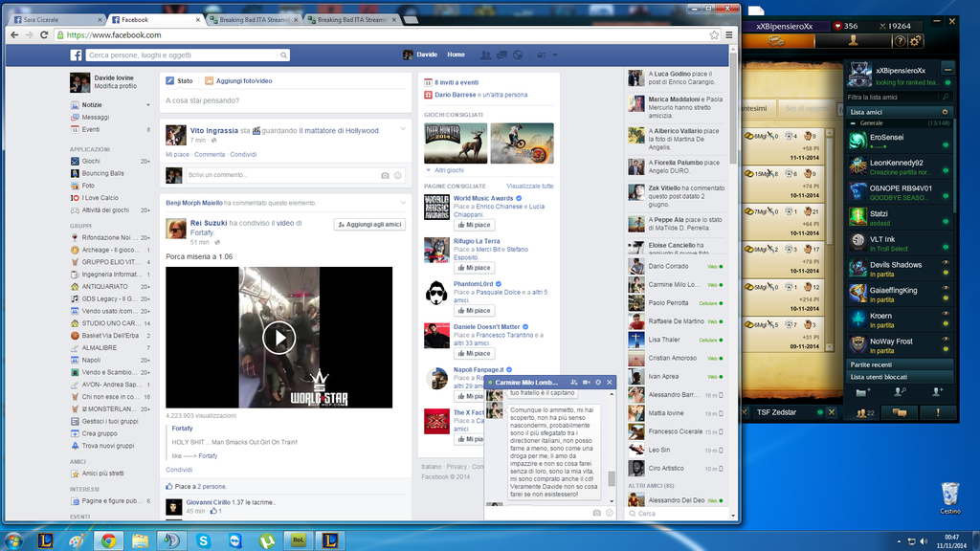Open chat rooms speech bubbles button in League
The image size is (980, 551).
point(900,412)
